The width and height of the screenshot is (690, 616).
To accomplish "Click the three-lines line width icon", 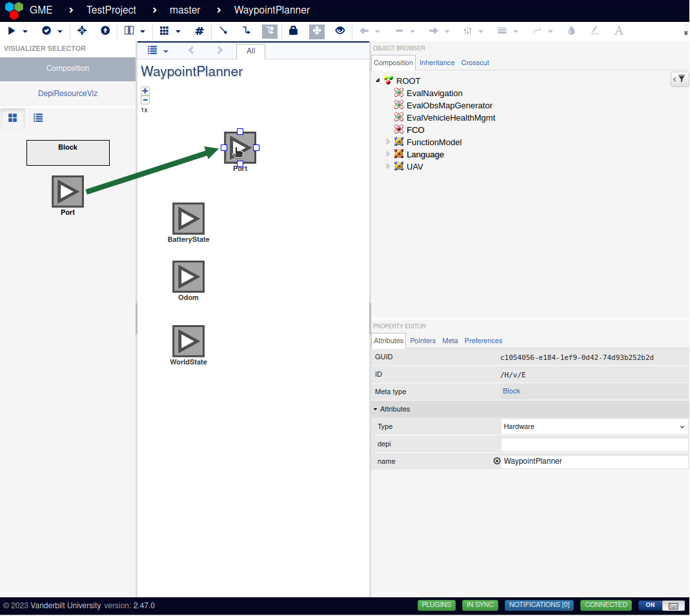I will click(x=502, y=31).
